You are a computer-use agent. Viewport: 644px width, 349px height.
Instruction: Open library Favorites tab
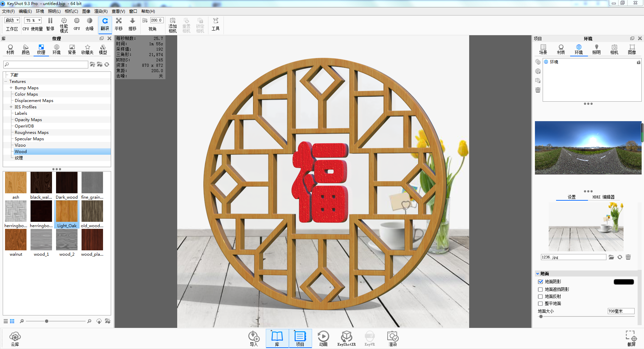coord(87,49)
